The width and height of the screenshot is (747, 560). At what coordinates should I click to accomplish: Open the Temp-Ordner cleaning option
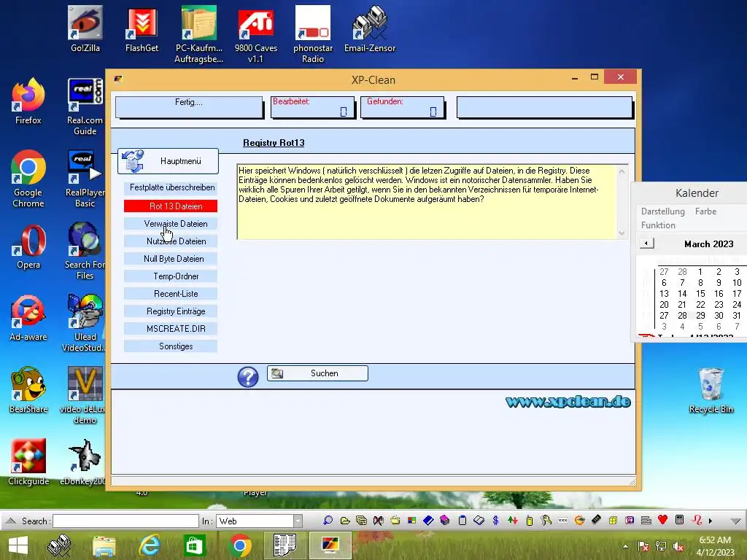click(171, 276)
